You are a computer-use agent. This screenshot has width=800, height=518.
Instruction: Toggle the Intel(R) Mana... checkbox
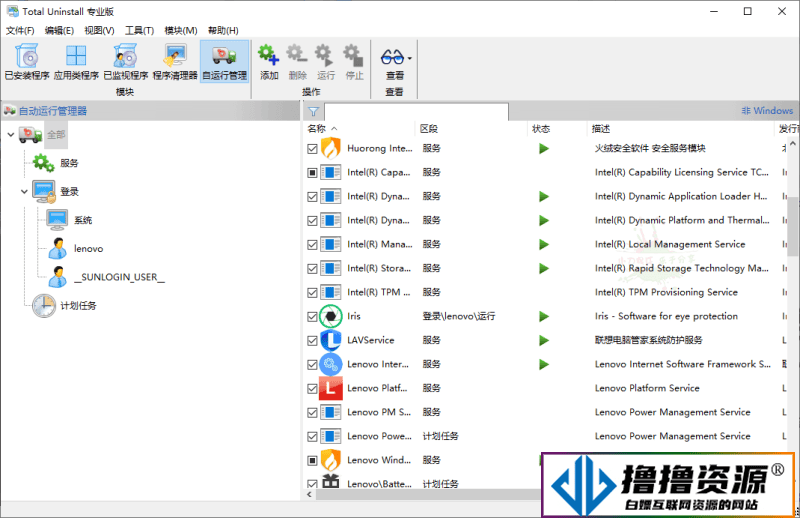pos(312,245)
